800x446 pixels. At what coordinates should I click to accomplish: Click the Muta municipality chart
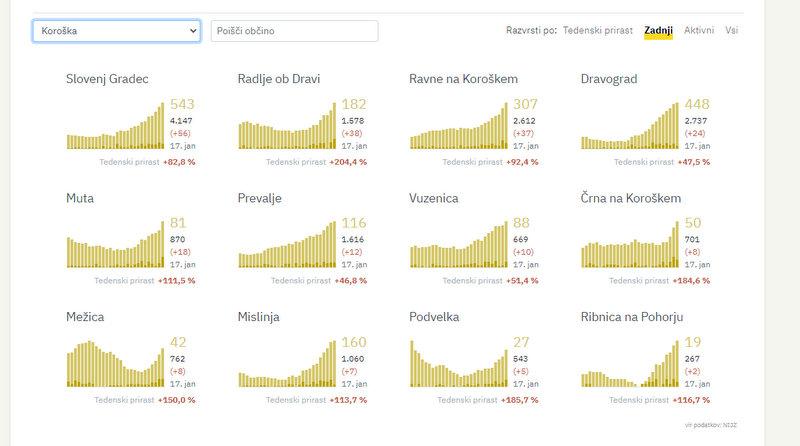(x=115, y=247)
